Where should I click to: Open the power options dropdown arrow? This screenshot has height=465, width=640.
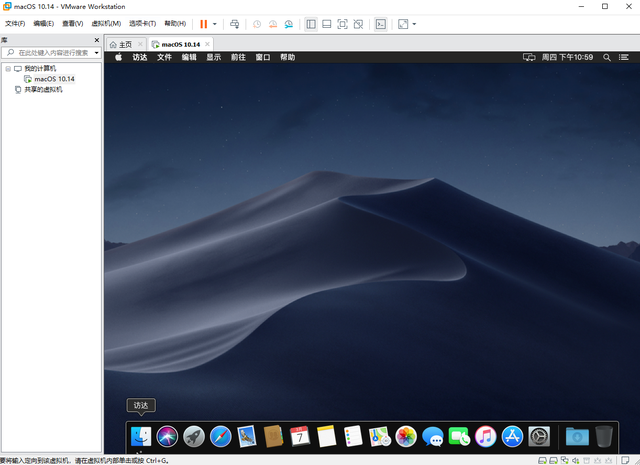pos(215,24)
